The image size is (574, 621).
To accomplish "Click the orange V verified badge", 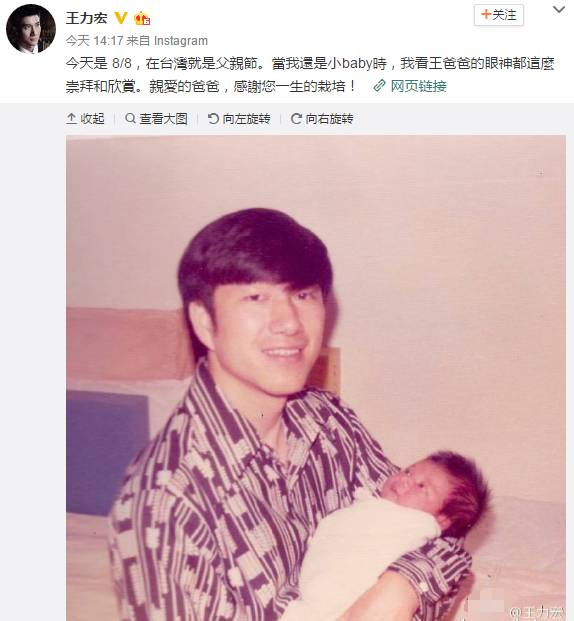I will (x=120, y=18).
